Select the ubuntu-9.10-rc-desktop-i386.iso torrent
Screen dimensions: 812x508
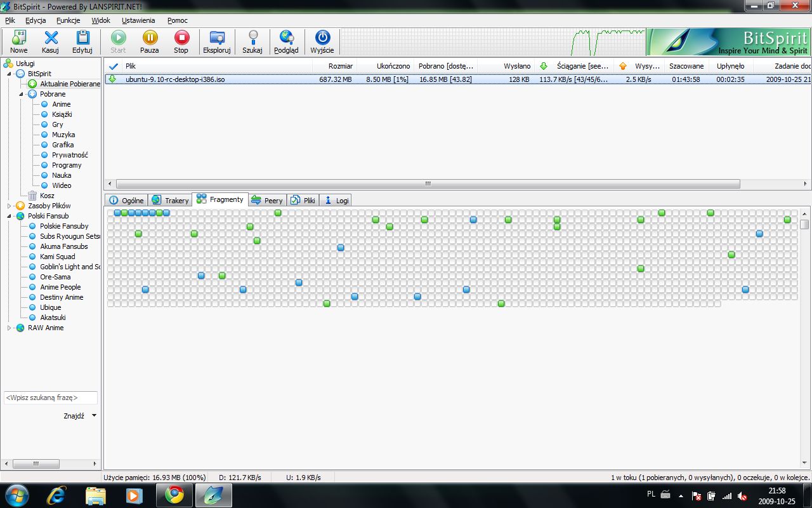458,79
